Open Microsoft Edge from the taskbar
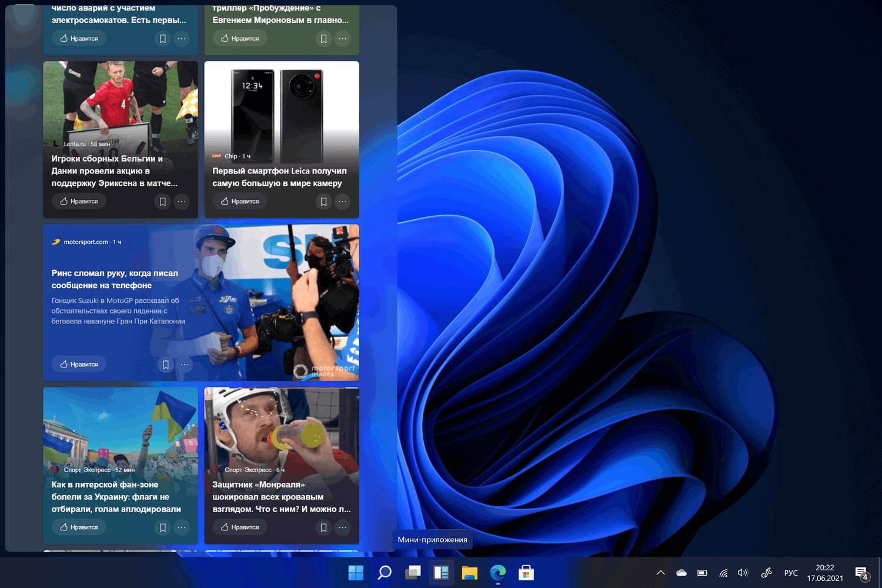This screenshot has width=882, height=588. point(498,573)
